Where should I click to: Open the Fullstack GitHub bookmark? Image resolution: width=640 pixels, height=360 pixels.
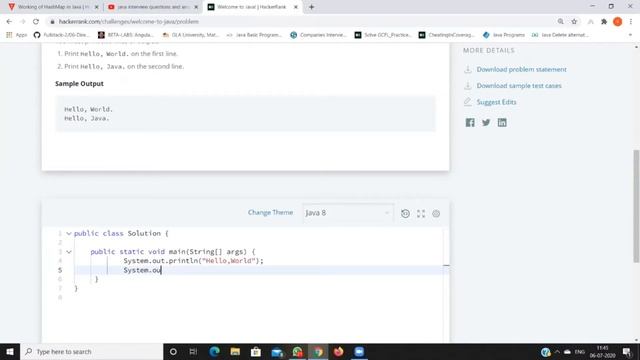click(61, 35)
